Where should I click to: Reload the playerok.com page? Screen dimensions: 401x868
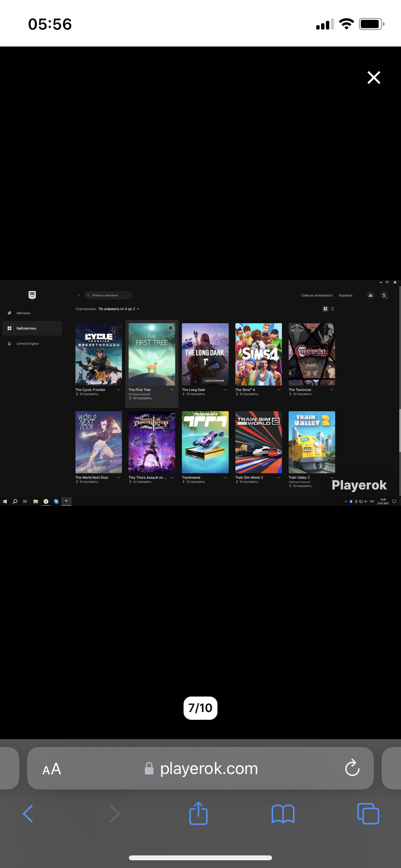click(352, 768)
